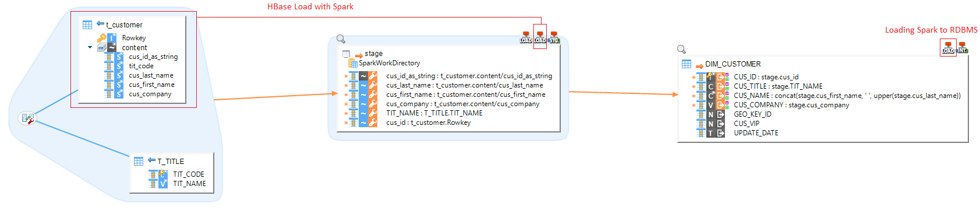Click the Rowkey key icon

tap(102, 38)
